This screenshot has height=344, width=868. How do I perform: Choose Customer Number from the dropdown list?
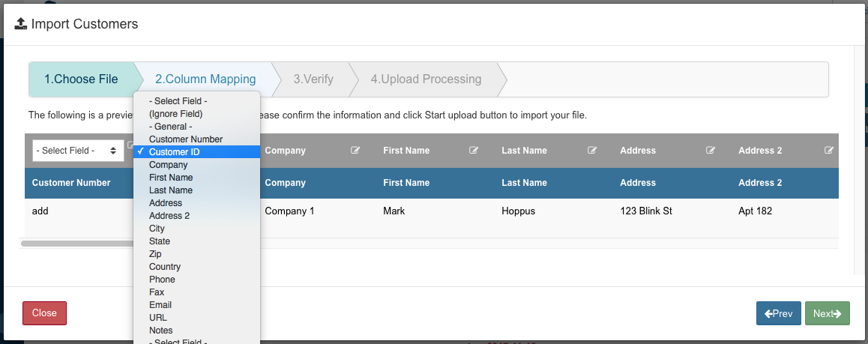tap(186, 139)
